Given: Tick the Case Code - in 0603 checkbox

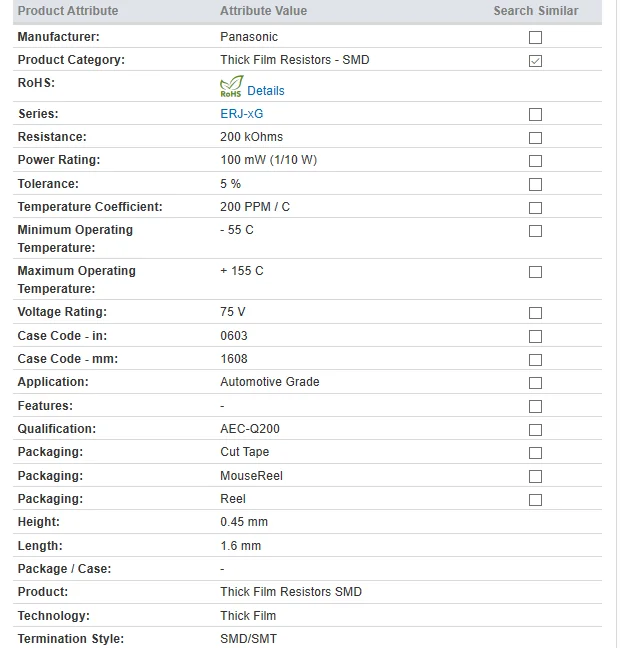Looking at the screenshot, I should click(x=535, y=336).
